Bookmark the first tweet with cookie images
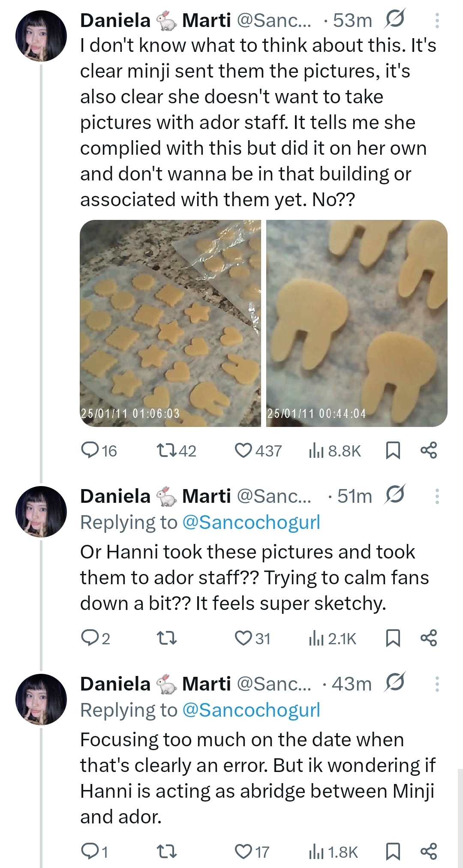This screenshot has height=868, width=463. [x=393, y=451]
